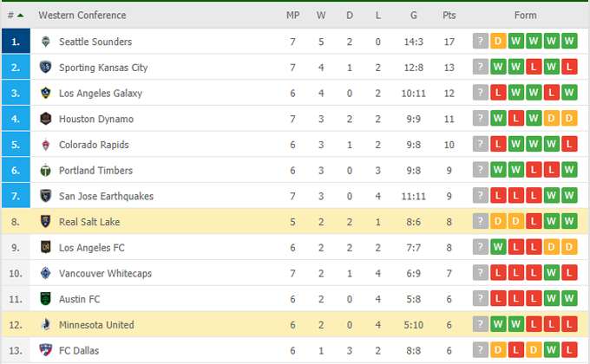Open the San Jose Earthquakes team link
Screen dimensions: 590x364
tap(106, 197)
